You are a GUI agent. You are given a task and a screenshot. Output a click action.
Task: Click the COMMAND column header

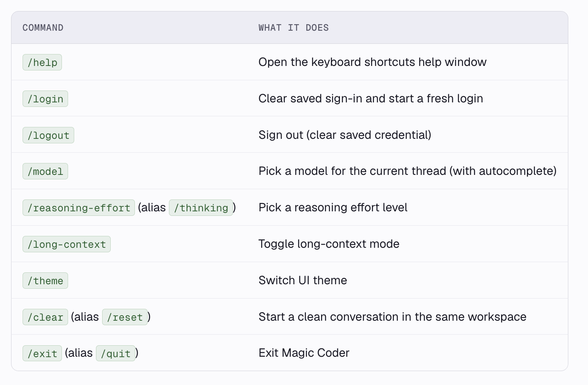click(43, 27)
